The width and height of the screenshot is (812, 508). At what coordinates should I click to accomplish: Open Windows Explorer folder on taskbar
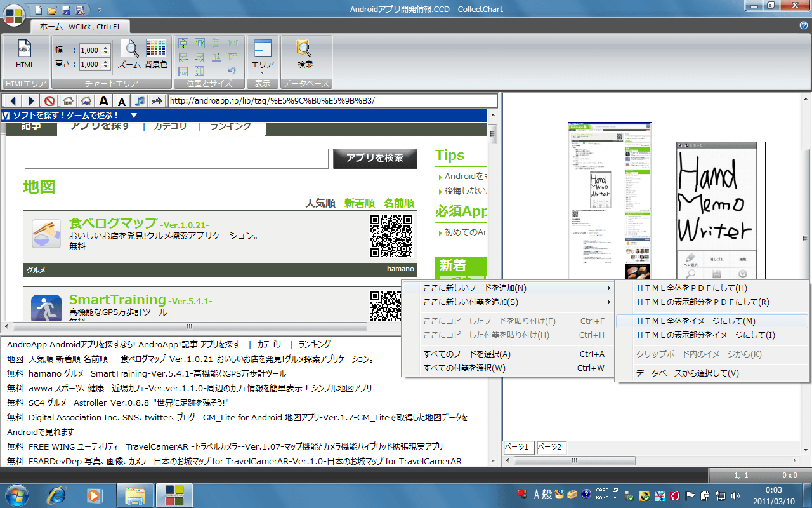135,495
